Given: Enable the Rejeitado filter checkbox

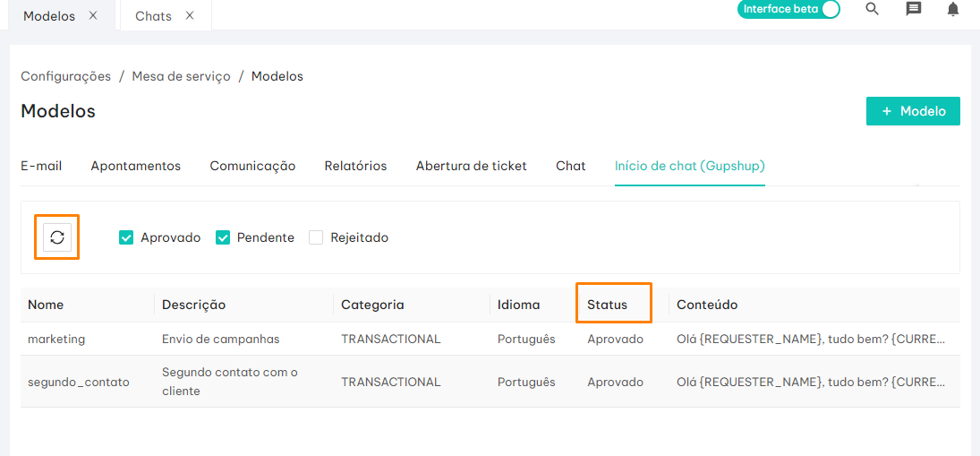Looking at the screenshot, I should 316,237.
